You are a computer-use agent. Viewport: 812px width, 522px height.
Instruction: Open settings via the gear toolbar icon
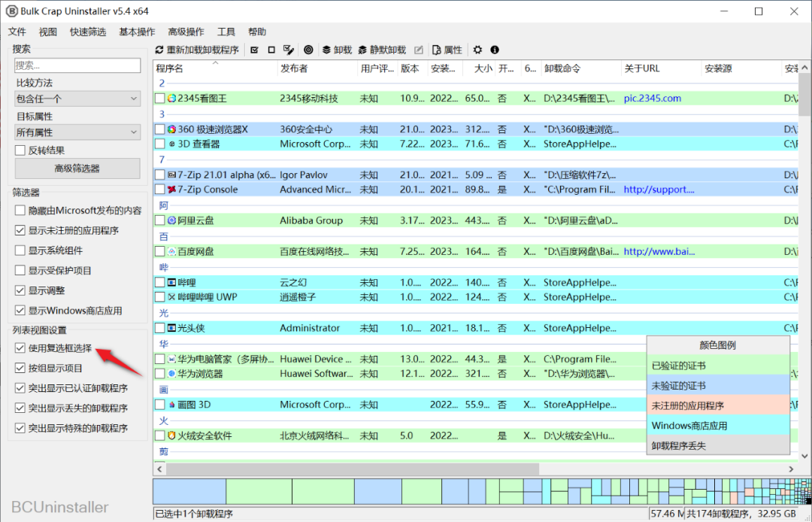477,50
